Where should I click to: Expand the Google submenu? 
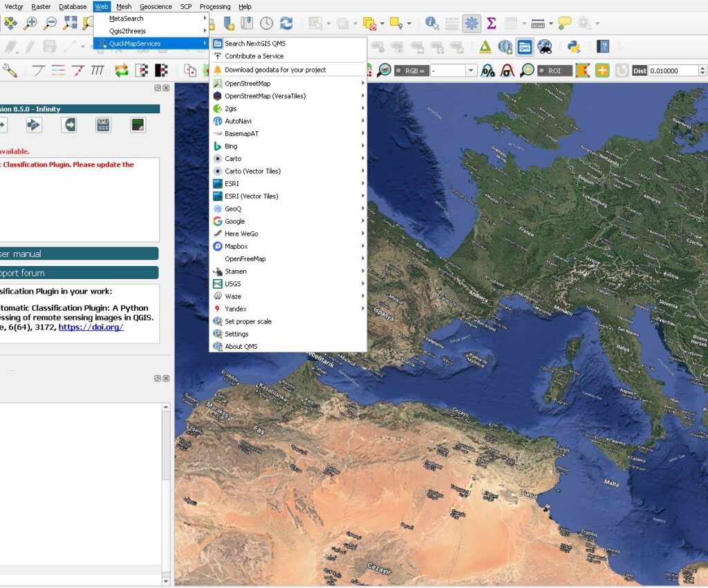[x=288, y=221]
